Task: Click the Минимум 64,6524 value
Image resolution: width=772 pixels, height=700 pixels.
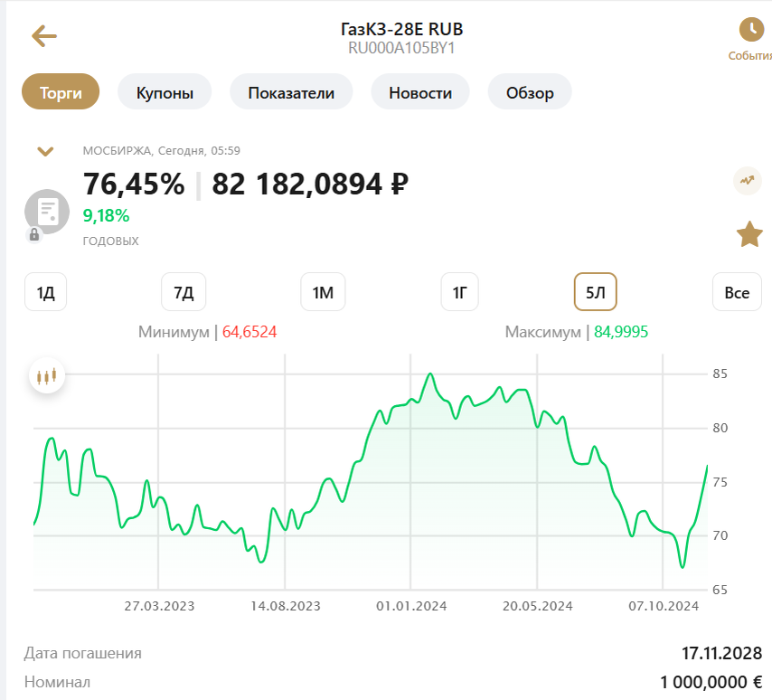Action: [x=249, y=332]
